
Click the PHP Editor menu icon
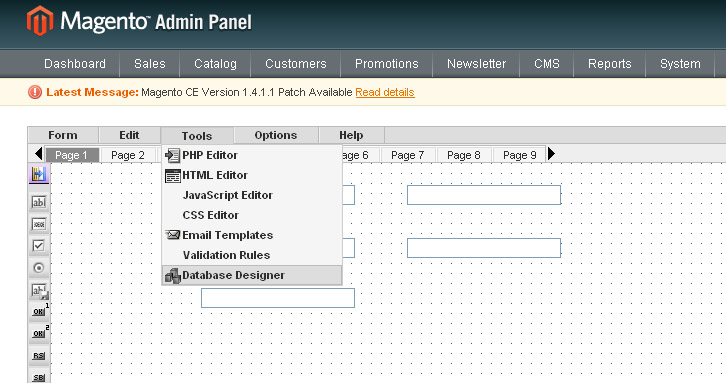click(173, 155)
